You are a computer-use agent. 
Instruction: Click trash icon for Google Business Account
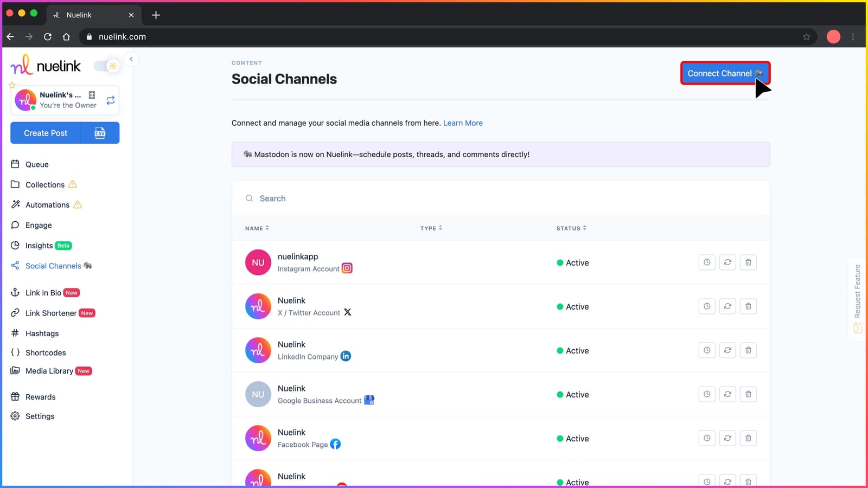748,394
